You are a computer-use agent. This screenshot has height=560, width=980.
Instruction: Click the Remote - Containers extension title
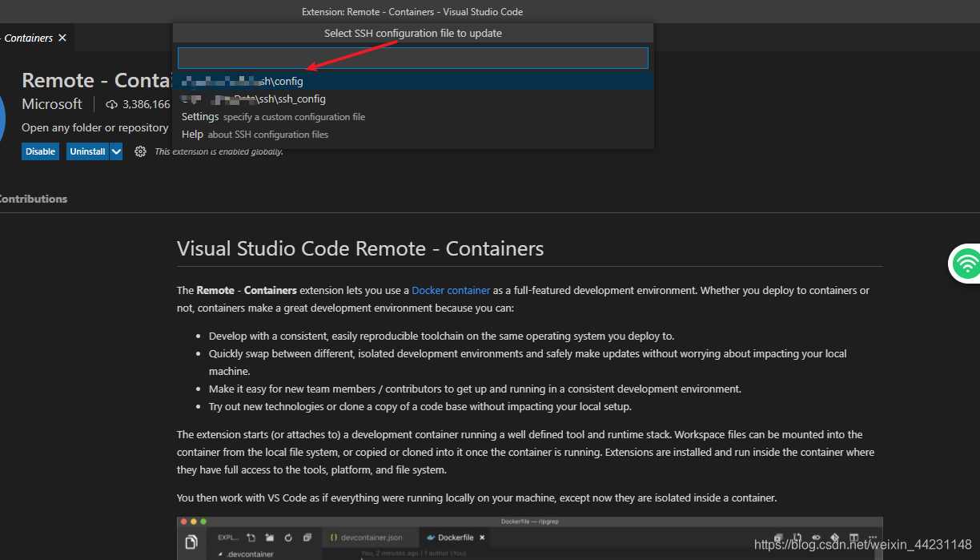(x=98, y=80)
